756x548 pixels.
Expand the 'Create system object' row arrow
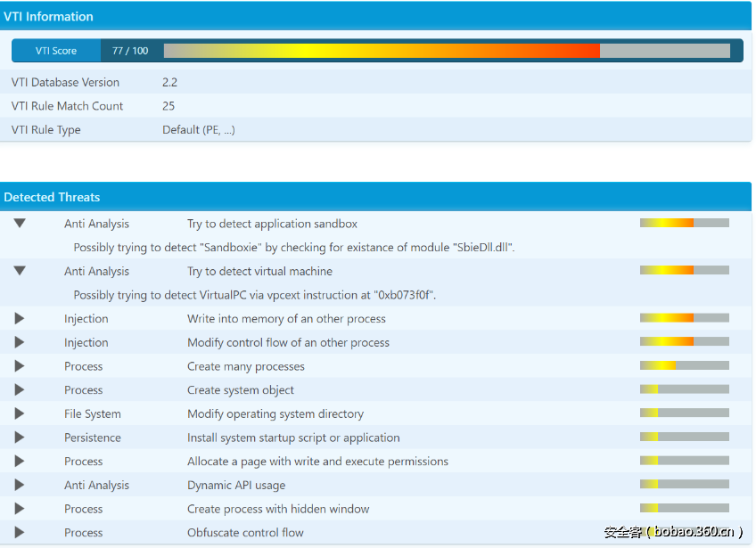[20, 390]
